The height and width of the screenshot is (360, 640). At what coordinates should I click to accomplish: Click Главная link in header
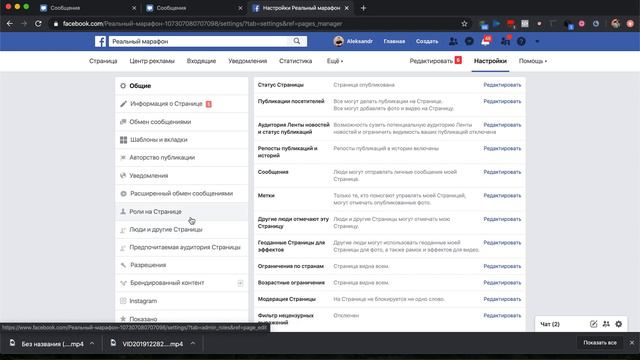[394, 41]
